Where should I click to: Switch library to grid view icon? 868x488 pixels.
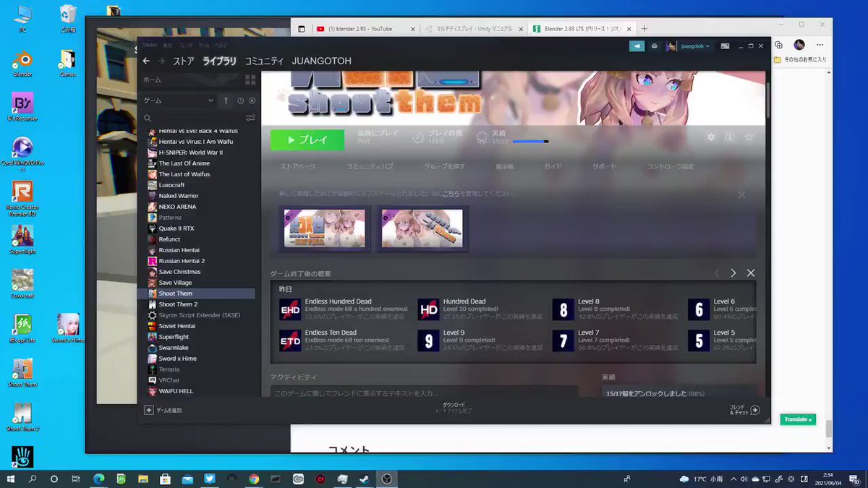(250, 80)
